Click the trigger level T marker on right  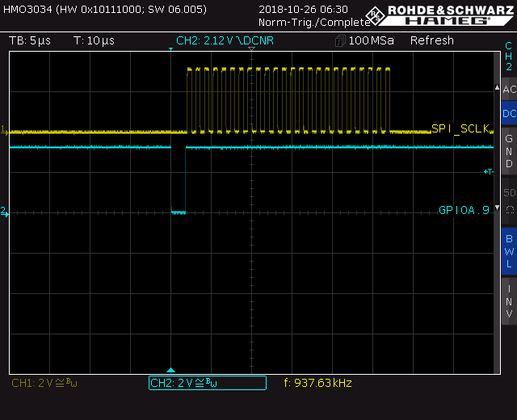488,171
